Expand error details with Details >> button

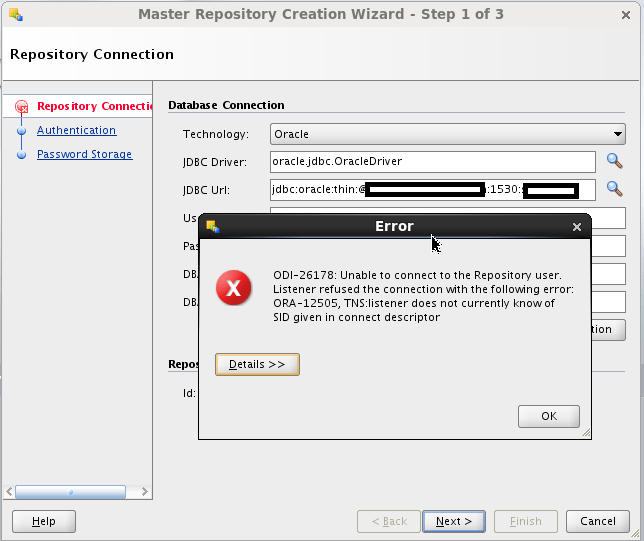257,364
